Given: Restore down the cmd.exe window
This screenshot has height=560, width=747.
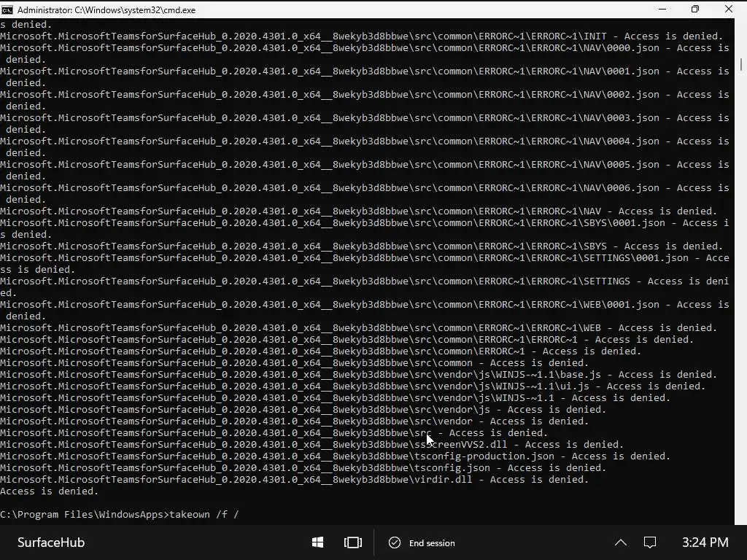Looking at the screenshot, I should (x=695, y=9).
